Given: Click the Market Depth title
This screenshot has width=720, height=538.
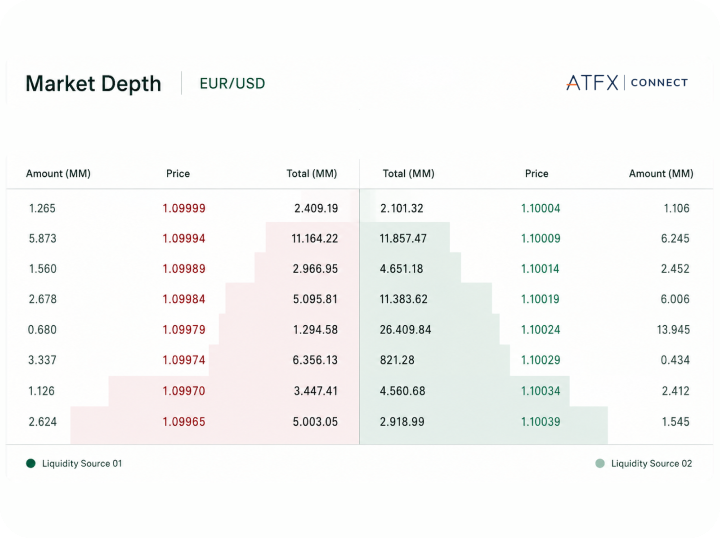Looking at the screenshot, I should pos(94,84).
